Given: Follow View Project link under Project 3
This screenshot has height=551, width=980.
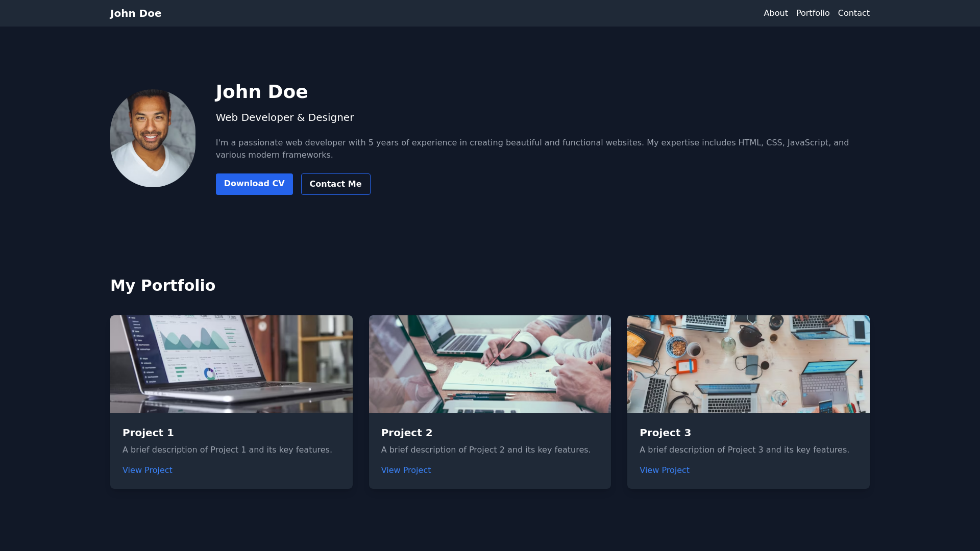Looking at the screenshot, I should (664, 470).
